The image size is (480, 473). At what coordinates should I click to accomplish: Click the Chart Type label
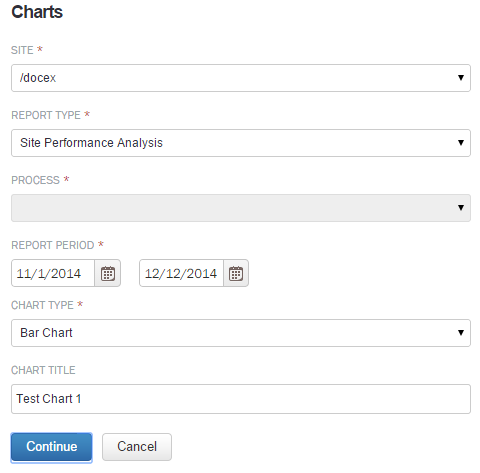(x=42, y=305)
